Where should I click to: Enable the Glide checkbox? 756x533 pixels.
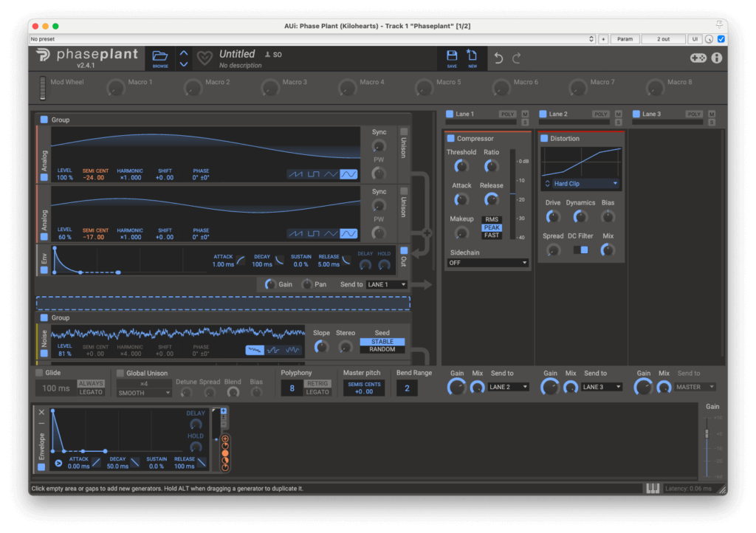click(40, 373)
